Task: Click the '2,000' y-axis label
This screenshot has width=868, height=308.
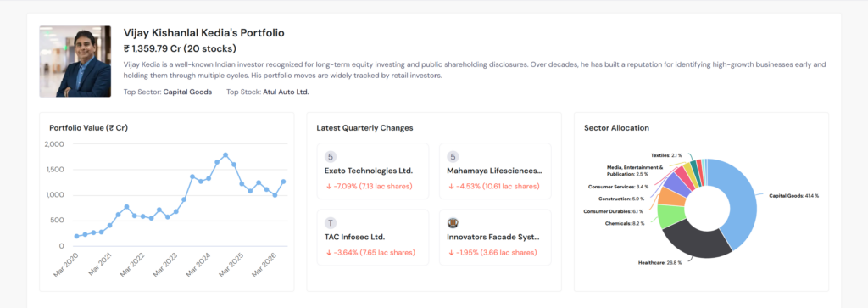Action: 53,144
